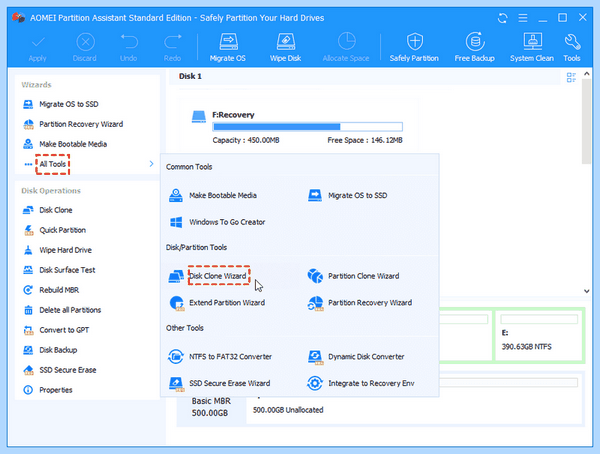Click the Apply checkmark toolbar button

38,48
